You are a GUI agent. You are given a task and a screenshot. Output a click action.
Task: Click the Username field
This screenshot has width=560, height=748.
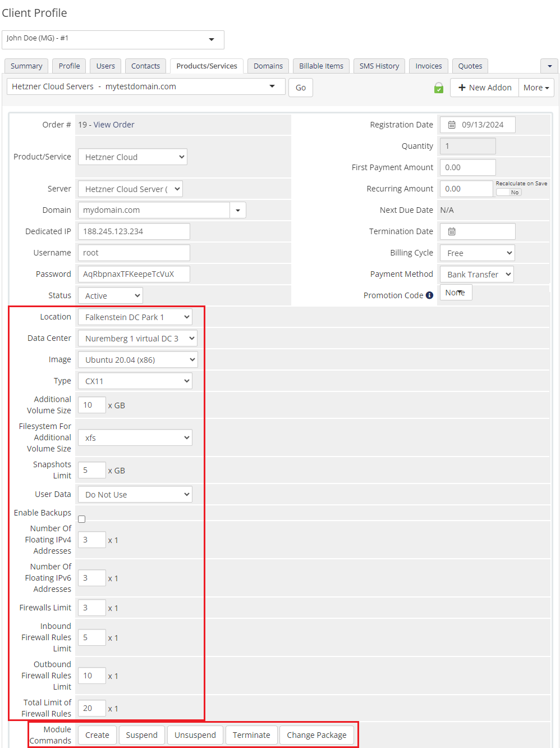coord(134,253)
